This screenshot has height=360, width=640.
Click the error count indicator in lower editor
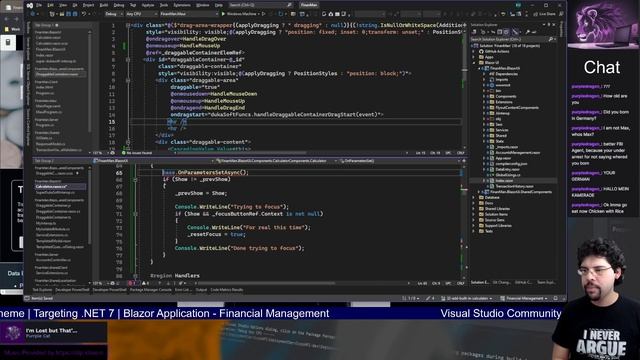point(132,283)
